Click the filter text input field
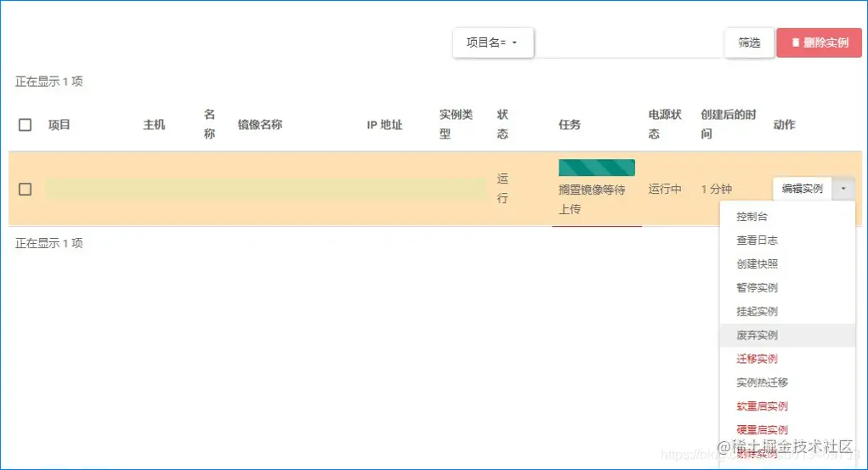 [x=629, y=43]
